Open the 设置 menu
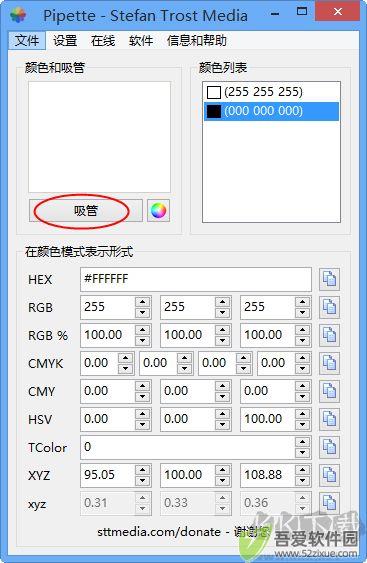 coord(65,40)
